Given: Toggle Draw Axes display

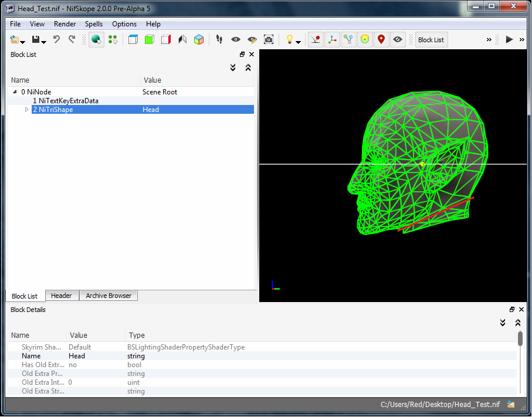Looking at the screenshot, I should click(x=332, y=40).
